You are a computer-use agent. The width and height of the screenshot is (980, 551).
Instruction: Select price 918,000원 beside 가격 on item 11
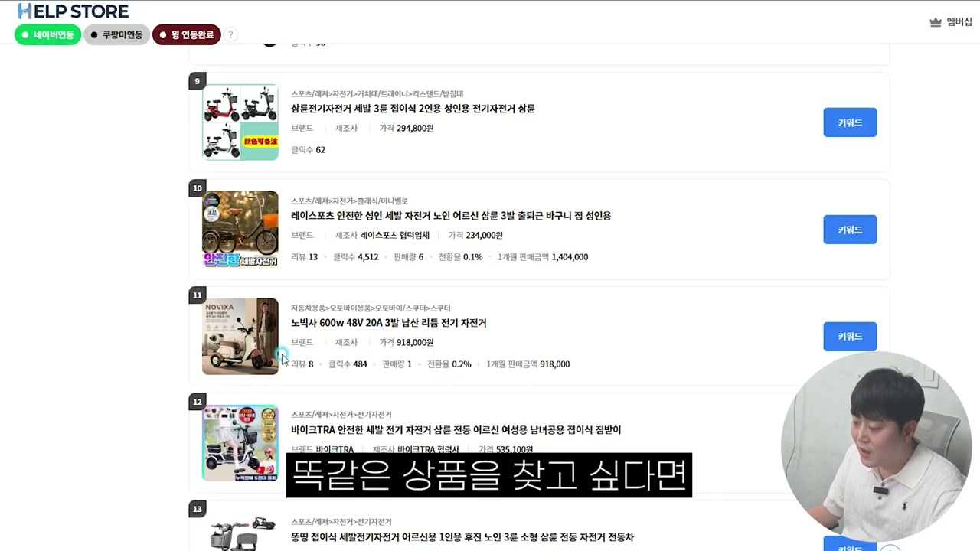415,343
